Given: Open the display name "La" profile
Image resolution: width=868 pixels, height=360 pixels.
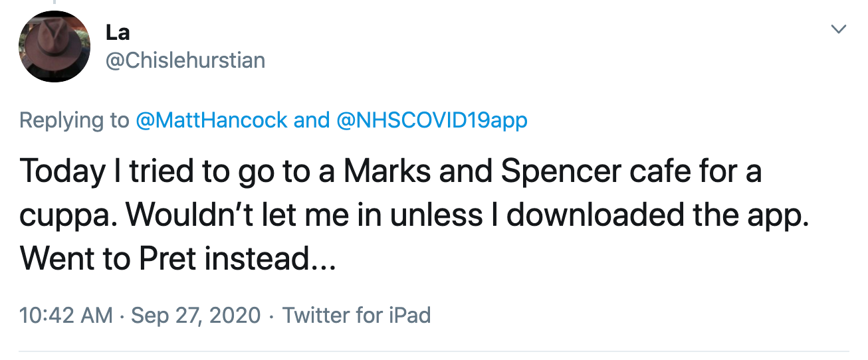Looking at the screenshot, I should coord(118,32).
